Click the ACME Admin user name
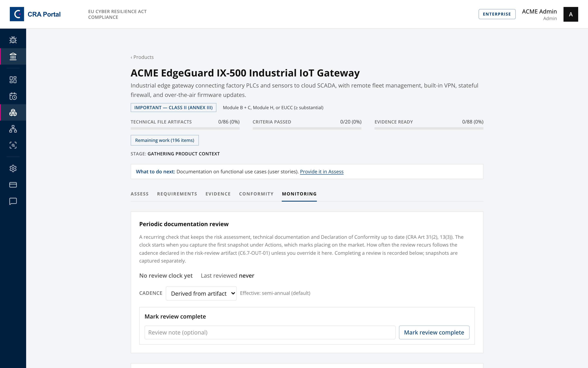 (539, 11)
